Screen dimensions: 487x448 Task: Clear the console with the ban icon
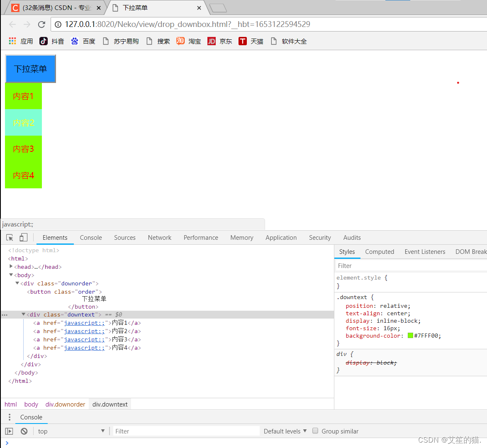pos(24,431)
